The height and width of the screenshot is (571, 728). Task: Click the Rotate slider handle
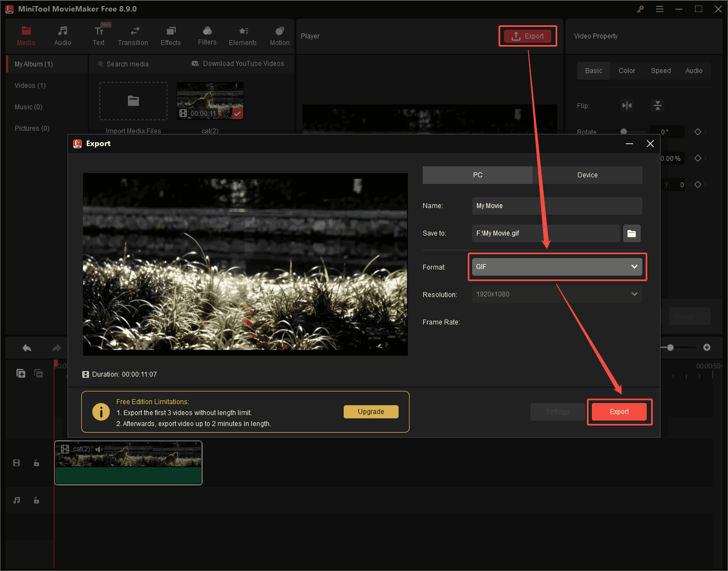624,132
